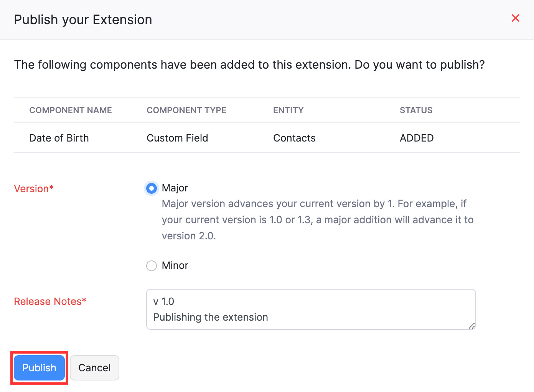
Task: Place cursor after 'Publishing the extension' text
Action: [268, 317]
